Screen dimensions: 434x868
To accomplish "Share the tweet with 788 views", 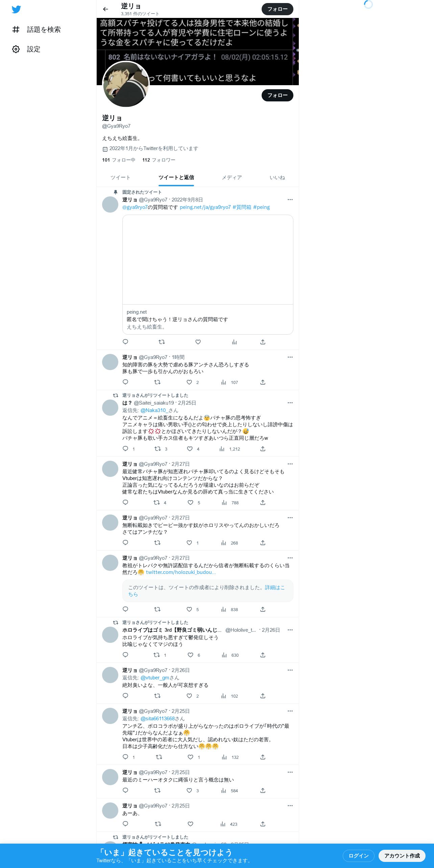I will pos(263,503).
